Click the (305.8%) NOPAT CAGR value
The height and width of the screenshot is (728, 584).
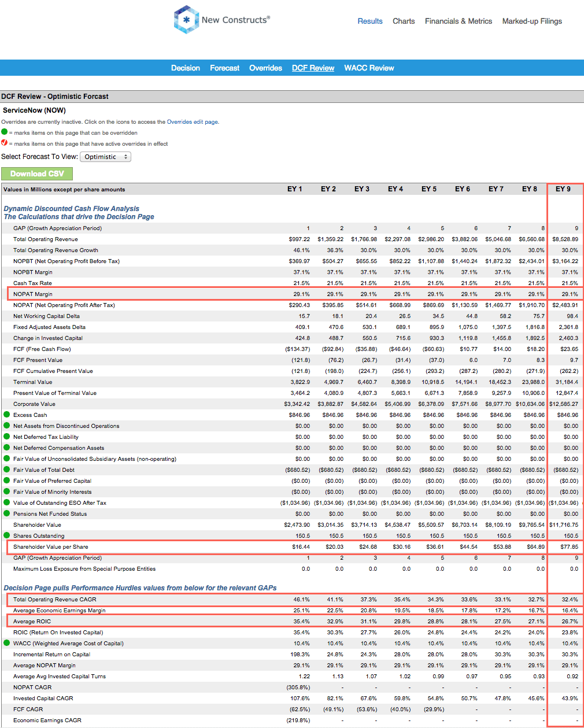point(298,688)
